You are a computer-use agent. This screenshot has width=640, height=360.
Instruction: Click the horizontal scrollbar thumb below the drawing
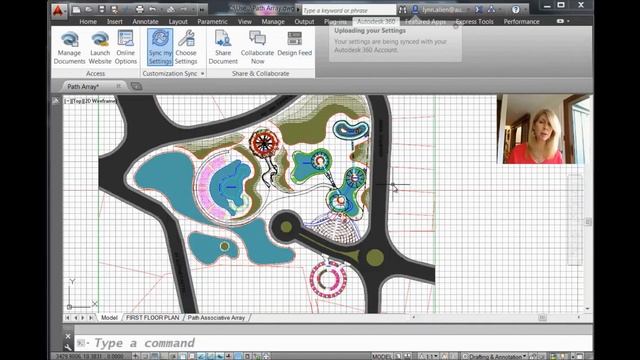[x=542, y=317]
